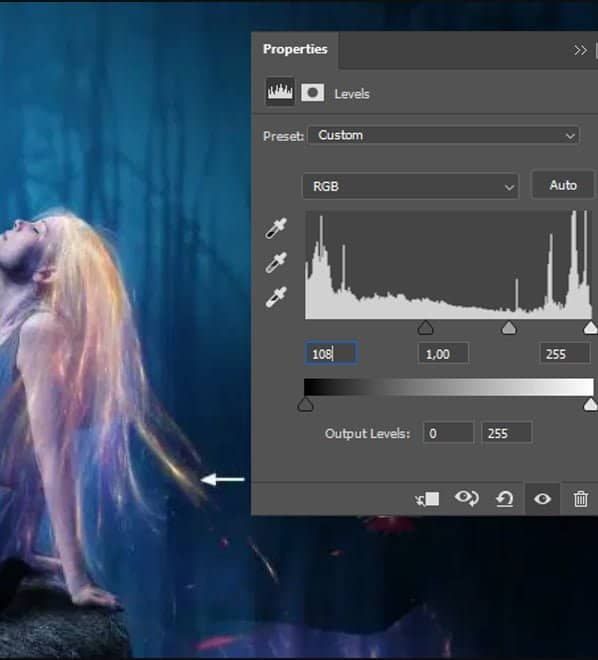This screenshot has height=660, width=598.
Task: Open the Preset dropdown showing Custom
Action: tap(444, 136)
